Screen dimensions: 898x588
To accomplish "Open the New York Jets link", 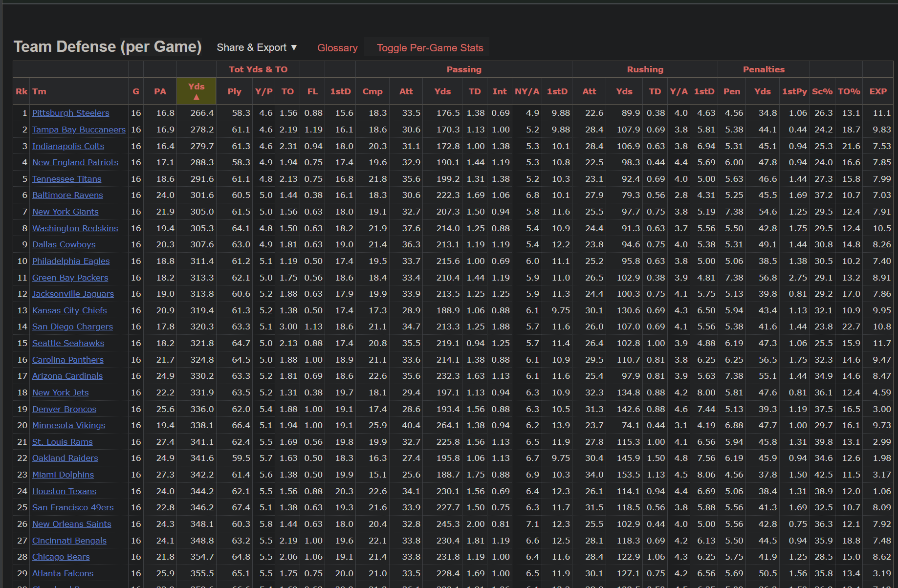I will point(61,392).
